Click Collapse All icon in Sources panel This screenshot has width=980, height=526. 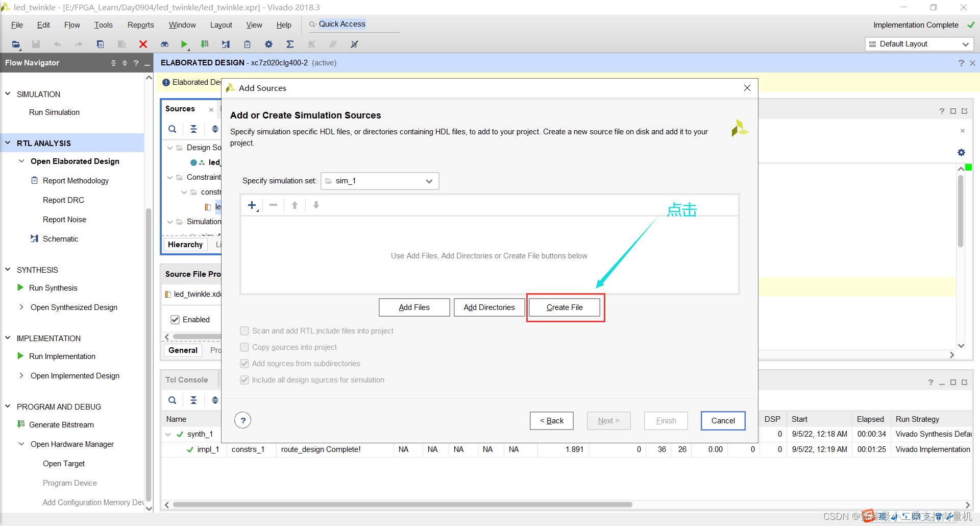click(193, 129)
